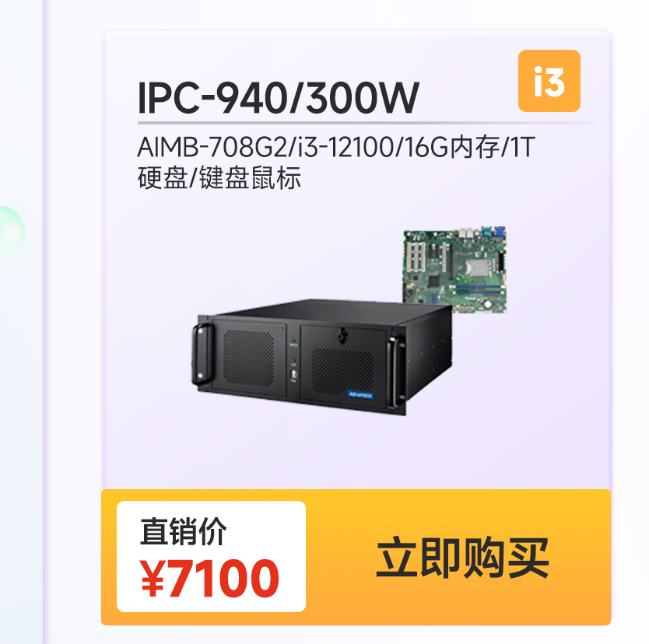Click the left fan grille on chassis

coord(248,356)
